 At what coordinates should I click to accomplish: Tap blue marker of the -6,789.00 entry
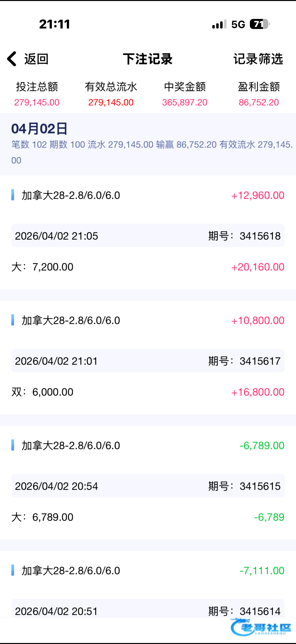point(13,445)
